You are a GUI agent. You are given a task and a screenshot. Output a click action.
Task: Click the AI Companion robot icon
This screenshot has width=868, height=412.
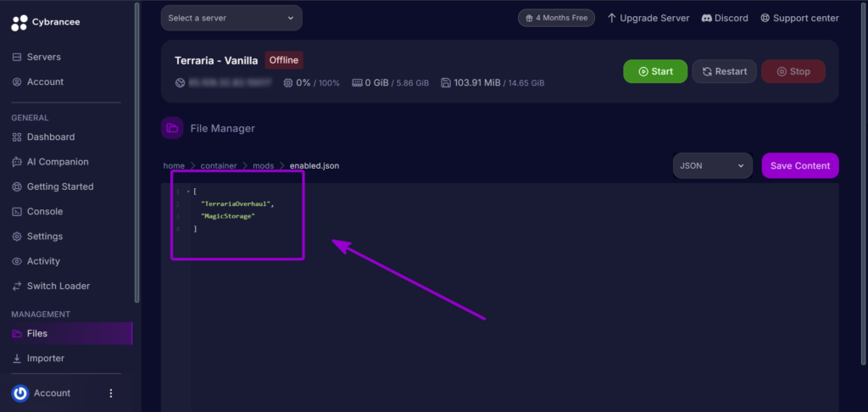pyautogui.click(x=17, y=162)
